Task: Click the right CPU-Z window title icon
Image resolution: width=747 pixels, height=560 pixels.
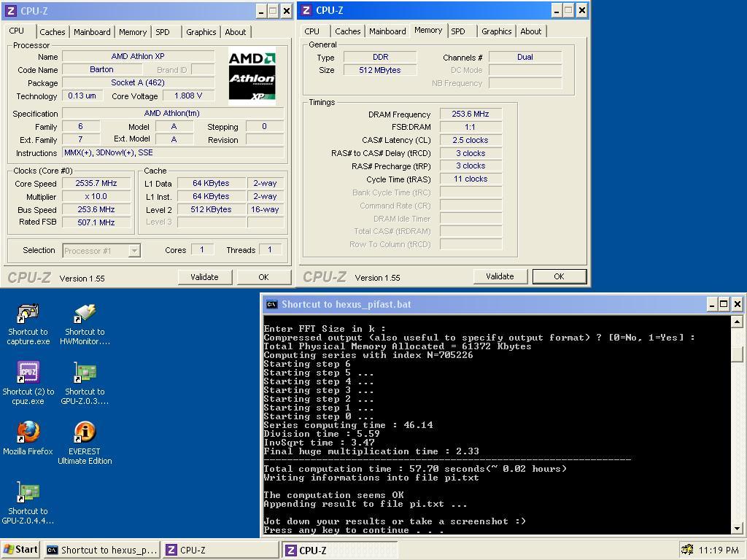Action: pyautogui.click(x=306, y=10)
